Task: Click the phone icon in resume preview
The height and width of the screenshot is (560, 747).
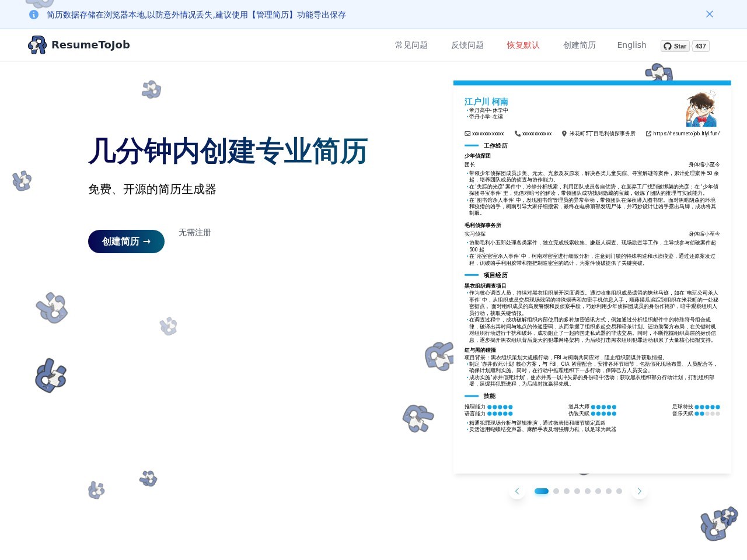Action: click(x=518, y=134)
